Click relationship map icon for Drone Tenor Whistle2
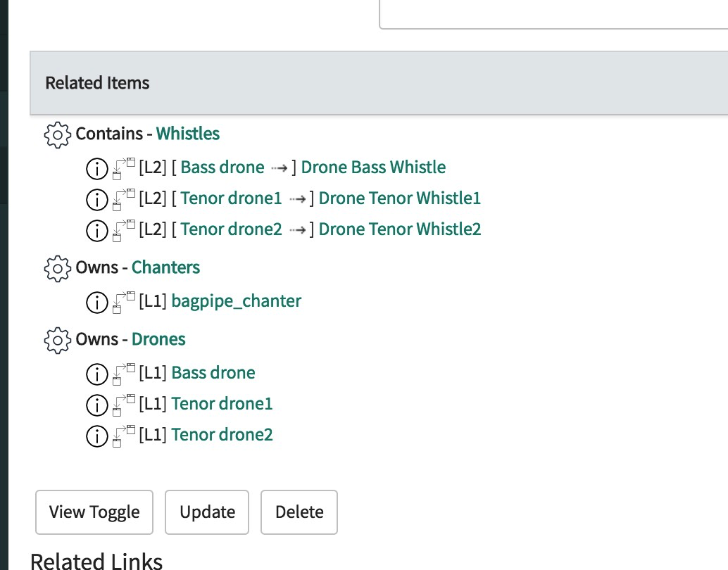This screenshot has height=570, width=728. click(x=124, y=230)
